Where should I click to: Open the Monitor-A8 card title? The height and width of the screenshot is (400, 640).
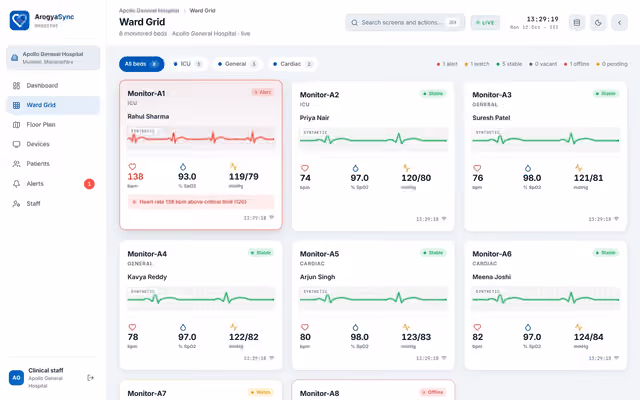(319, 393)
